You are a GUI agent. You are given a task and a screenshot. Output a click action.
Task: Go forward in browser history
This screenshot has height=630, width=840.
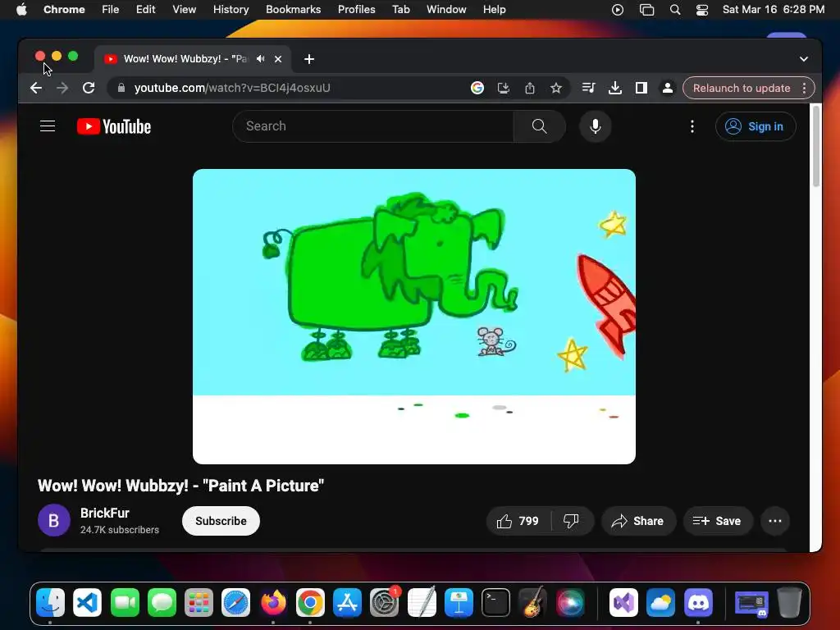click(62, 88)
